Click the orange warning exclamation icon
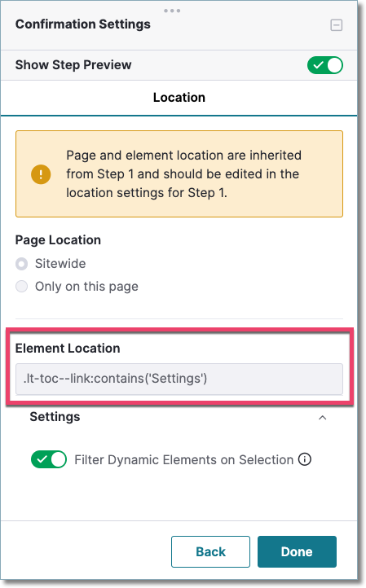The width and height of the screenshot is (366, 588). [x=41, y=174]
